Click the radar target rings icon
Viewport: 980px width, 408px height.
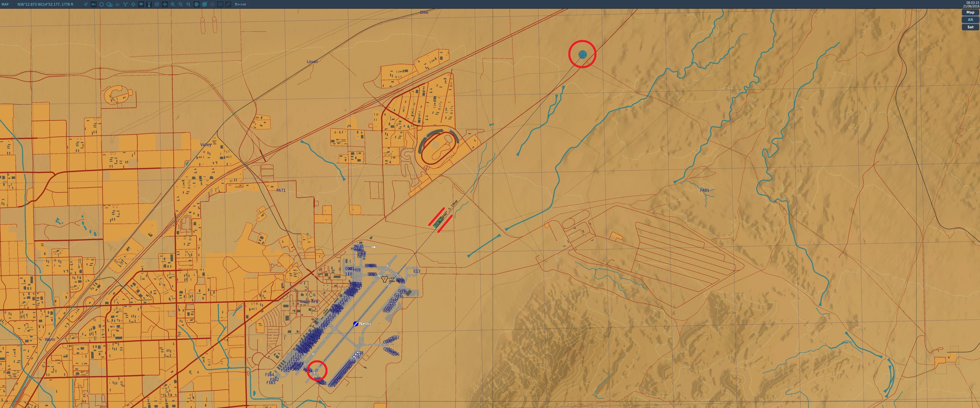tap(205, 4)
